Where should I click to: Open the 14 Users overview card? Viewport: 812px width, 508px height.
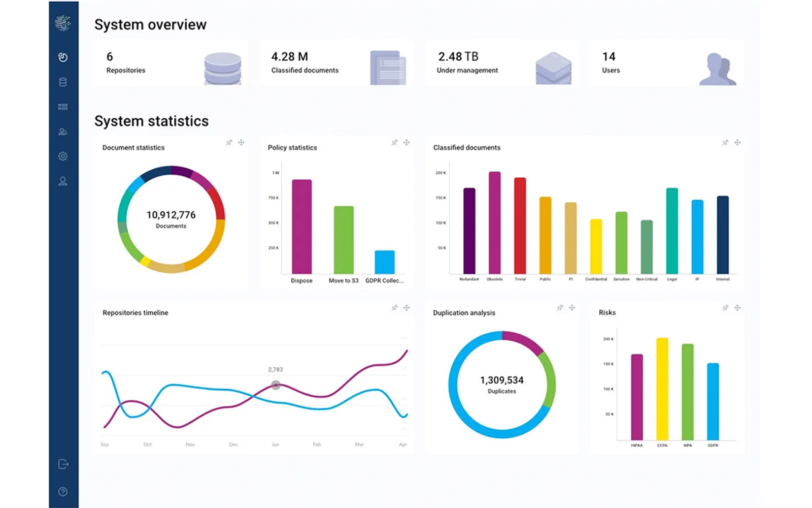click(668, 63)
